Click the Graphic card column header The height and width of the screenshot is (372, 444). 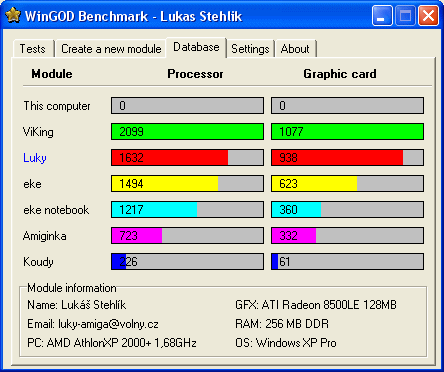(340, 74)
